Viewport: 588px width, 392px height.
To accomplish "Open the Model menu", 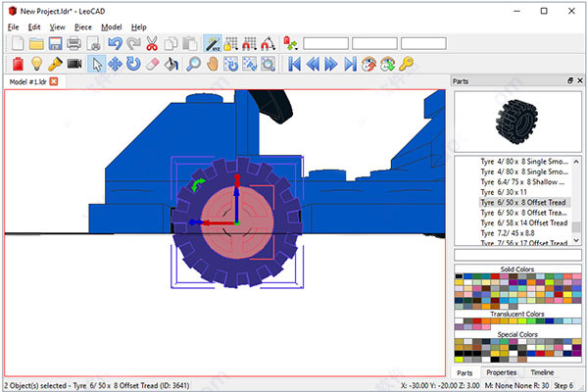I will point(112,26).
